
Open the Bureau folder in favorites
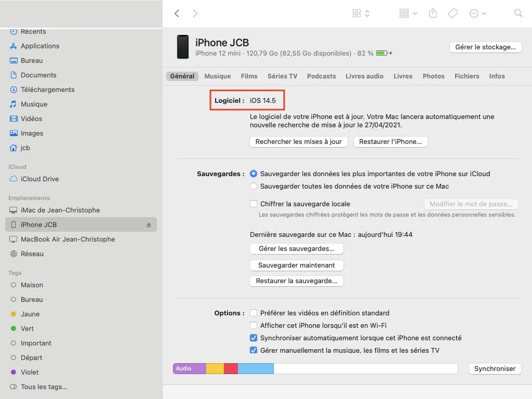coord(82,61)
